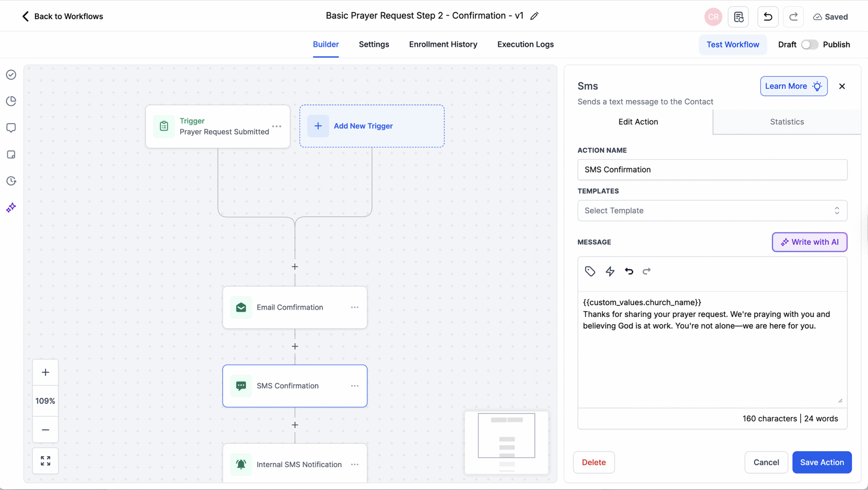Click the version history notes icon
The width and height of the screenshot is (868, 490).
(x=738, y=17)
